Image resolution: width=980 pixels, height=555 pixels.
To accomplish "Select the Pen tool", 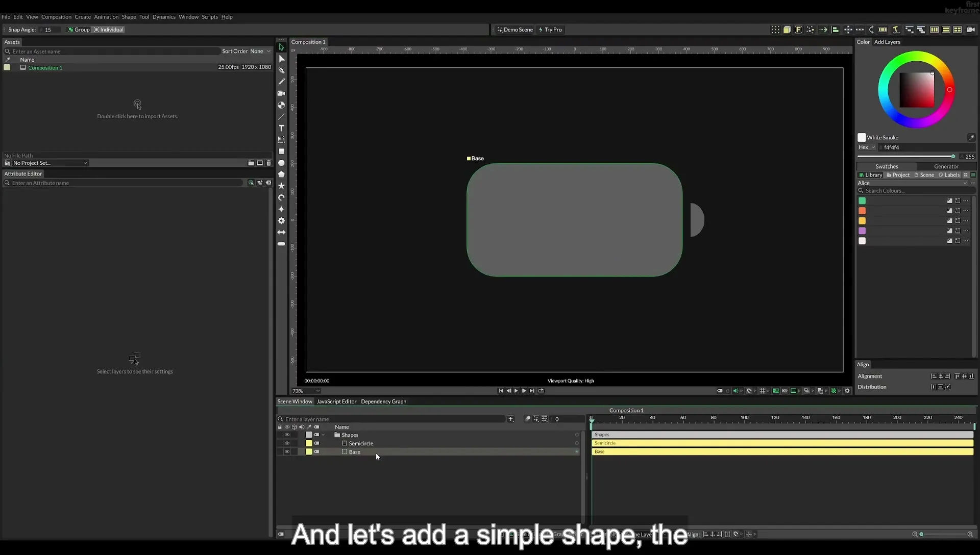I will [x=281, y=70].
